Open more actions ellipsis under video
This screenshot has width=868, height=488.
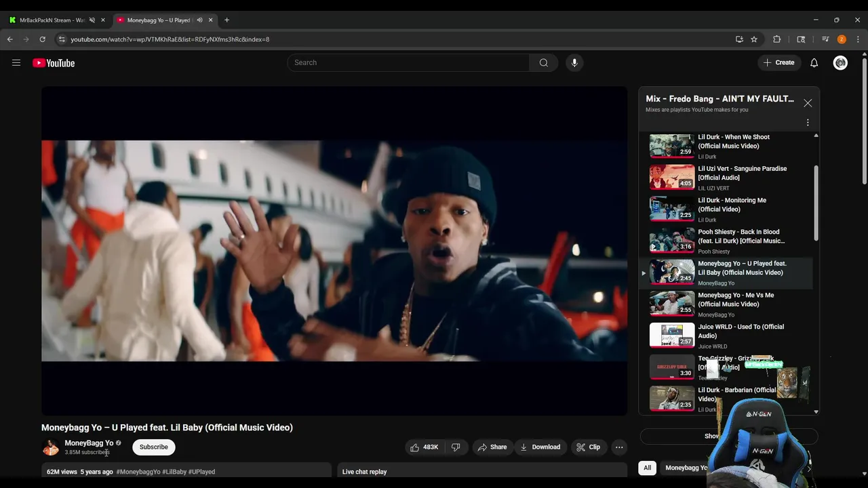(x=619, y=447)
